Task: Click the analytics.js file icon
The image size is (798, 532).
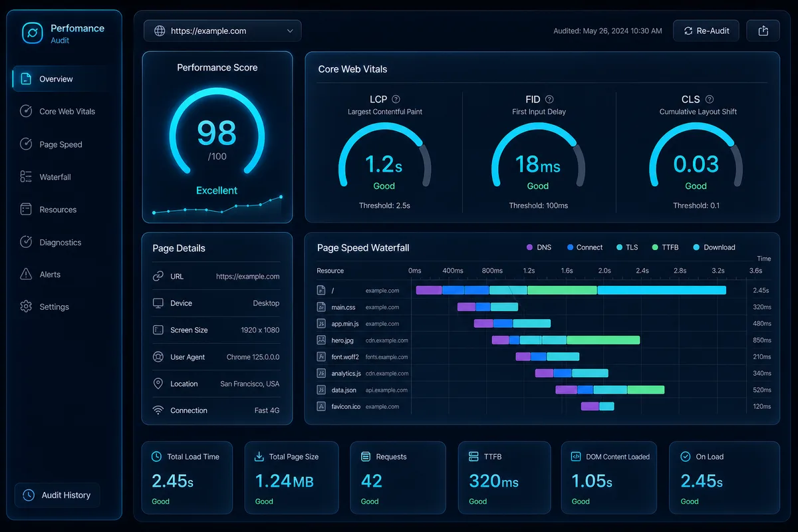Action: pos(321,373)
